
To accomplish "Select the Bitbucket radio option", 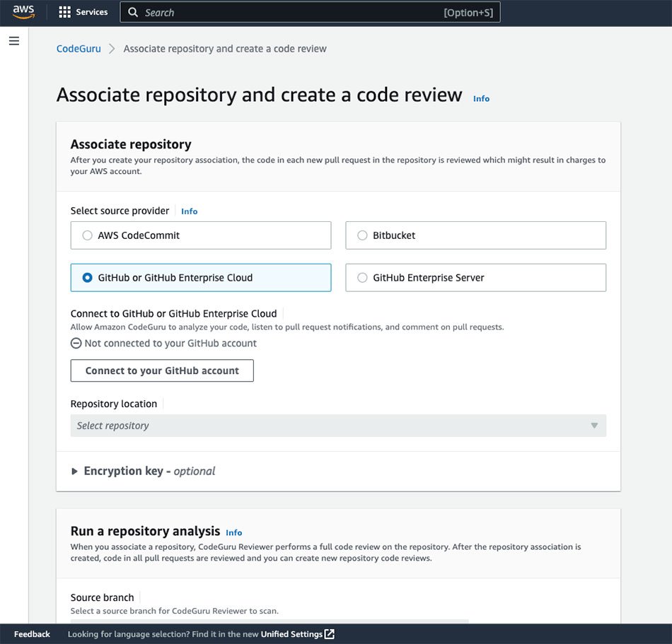I will (x=363, y=235).
